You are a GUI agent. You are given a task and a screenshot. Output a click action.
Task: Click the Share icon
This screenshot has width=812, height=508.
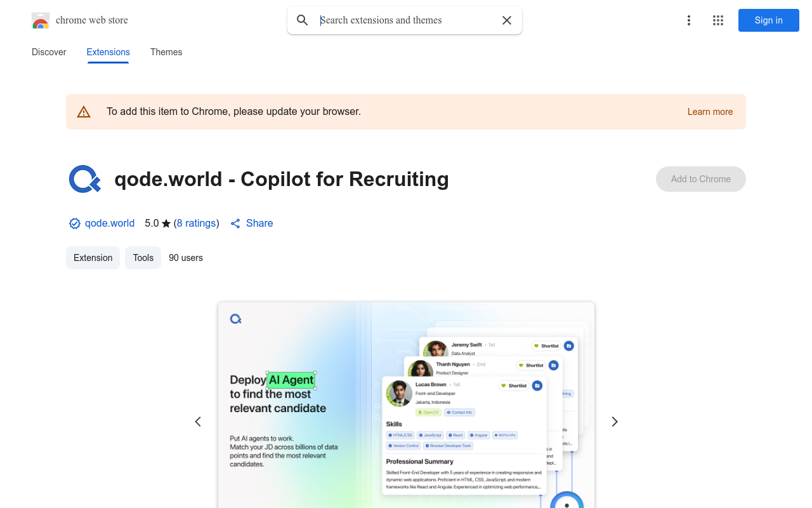click(x=235, y=224)
